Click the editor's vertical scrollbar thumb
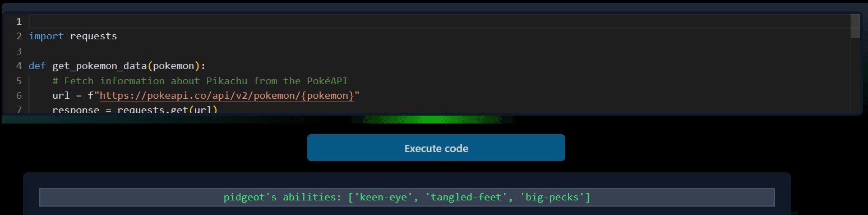This screenshot has width=868, height=215. pos(855,26)
